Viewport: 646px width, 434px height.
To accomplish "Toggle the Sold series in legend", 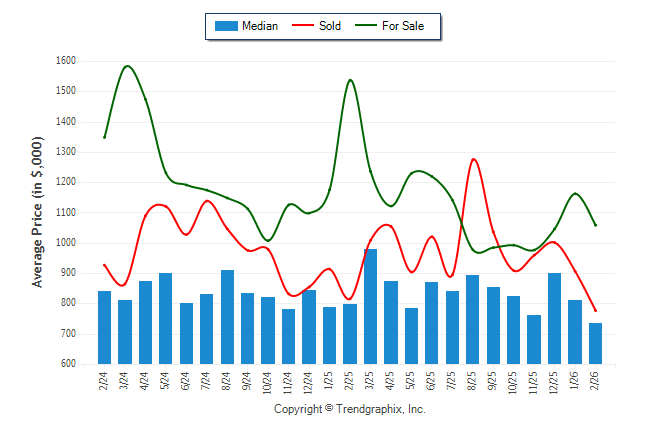I will point(330,26).
